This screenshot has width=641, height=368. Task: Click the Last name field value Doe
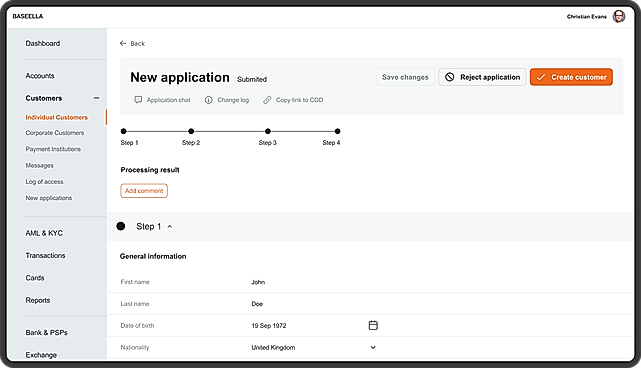click(257, 304)
